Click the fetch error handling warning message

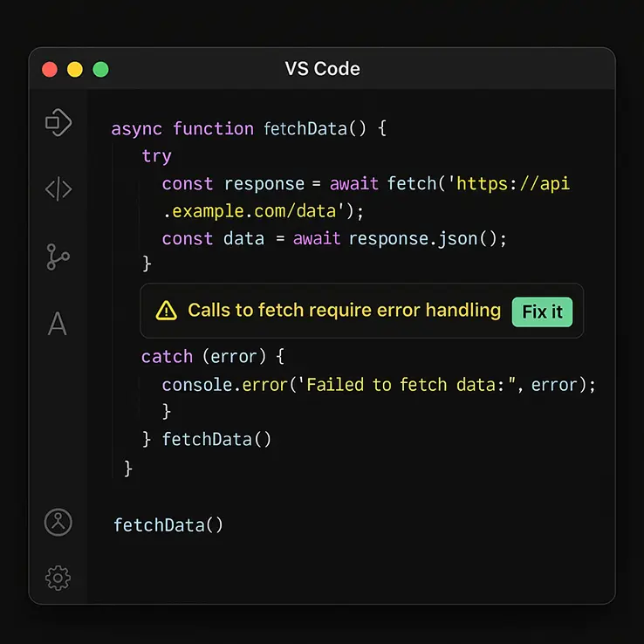(x=344, y=311)
